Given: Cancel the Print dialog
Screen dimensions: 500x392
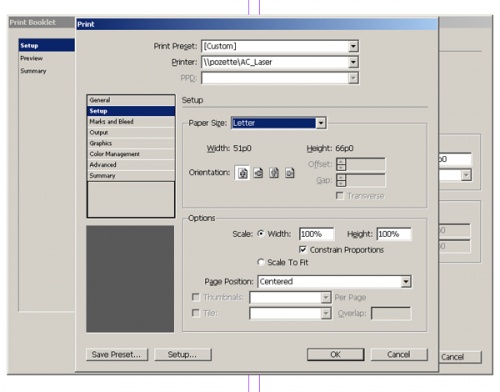Looking at the screenshot, I should click(x=399, y=354).
